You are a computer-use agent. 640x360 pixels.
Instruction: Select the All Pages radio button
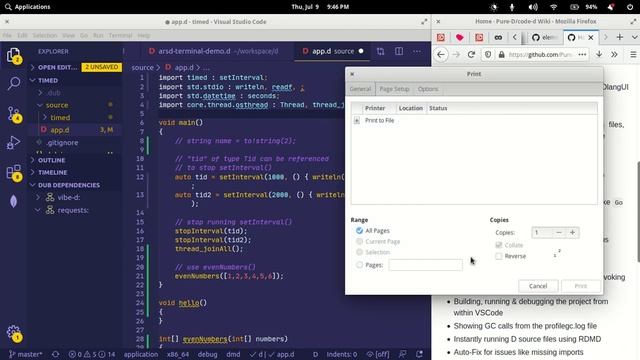(359, 231)
